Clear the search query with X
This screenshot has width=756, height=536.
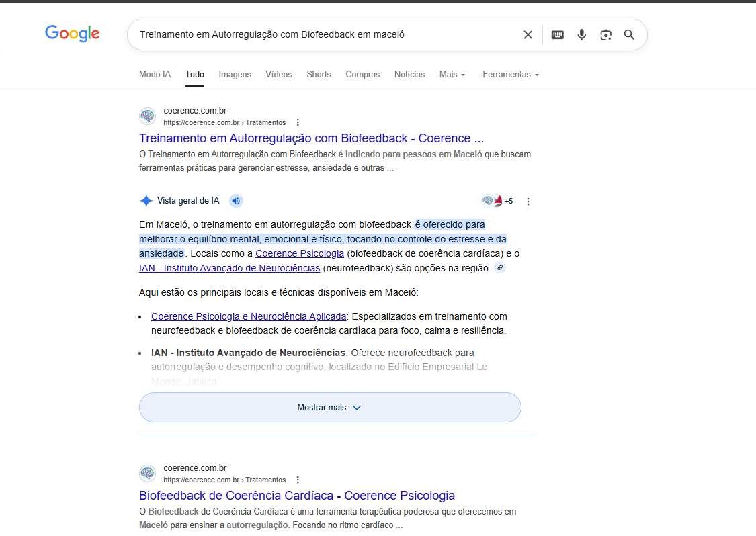pyautogui.click(x=528, y=35)
